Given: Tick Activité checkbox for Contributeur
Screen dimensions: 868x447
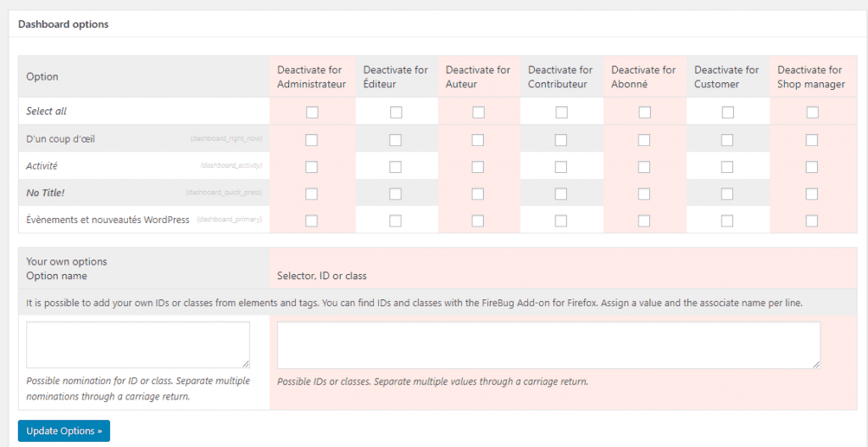Looking at the screenshot, I should click(561, 167).
